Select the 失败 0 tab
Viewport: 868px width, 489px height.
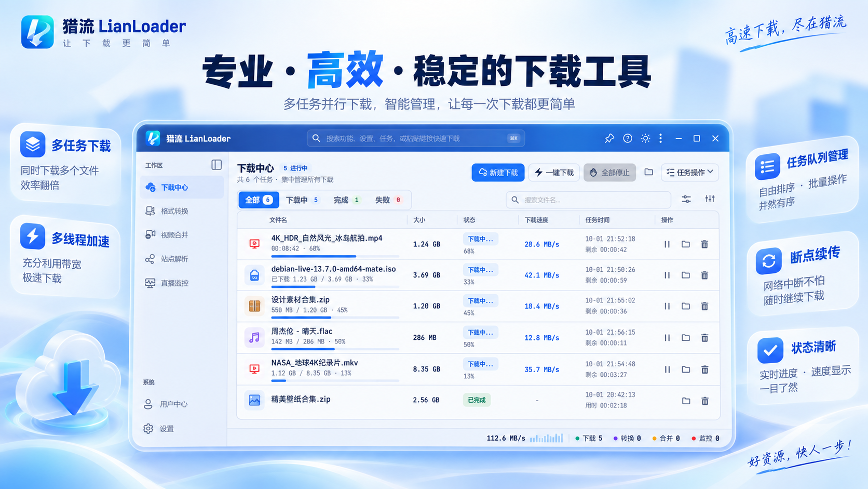point(388,200)
